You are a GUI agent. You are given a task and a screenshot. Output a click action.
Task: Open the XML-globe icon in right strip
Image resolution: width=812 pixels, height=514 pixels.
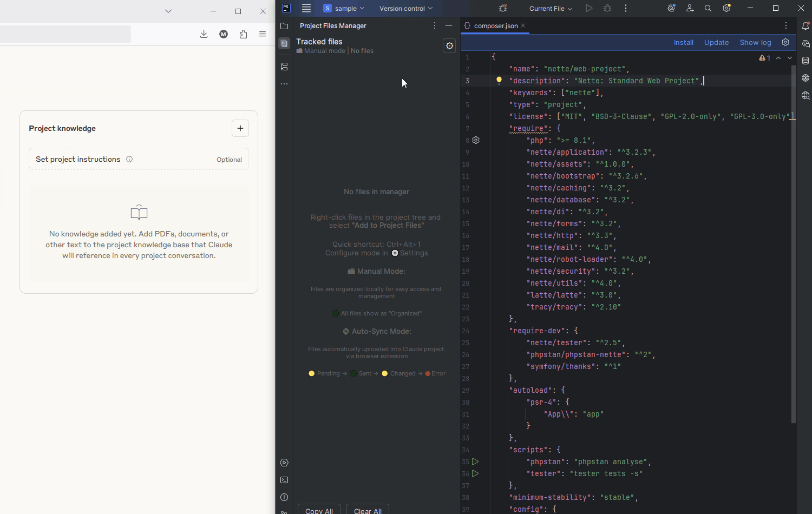806,78
